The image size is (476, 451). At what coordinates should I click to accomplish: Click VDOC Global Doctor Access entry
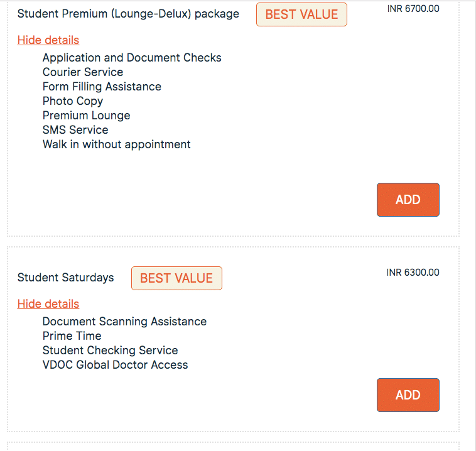[x=115, y=365]
